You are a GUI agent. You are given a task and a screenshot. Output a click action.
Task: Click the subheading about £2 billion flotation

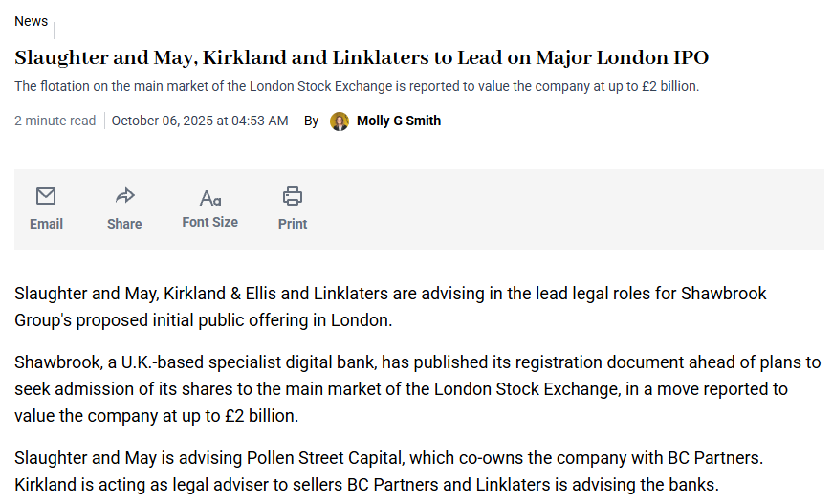click(357, 87)
